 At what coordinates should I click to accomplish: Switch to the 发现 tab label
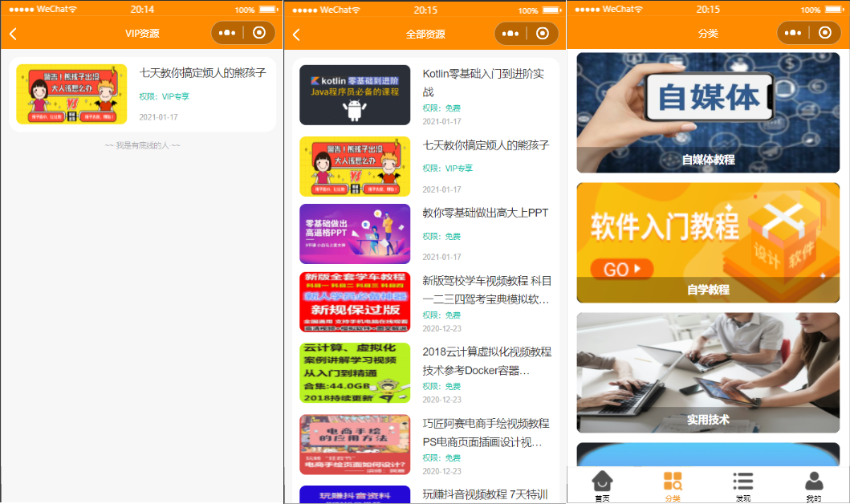click(743, 498)
